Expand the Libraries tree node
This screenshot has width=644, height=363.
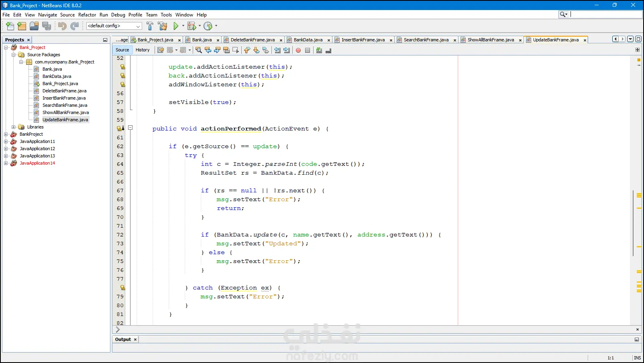(14, 127)
